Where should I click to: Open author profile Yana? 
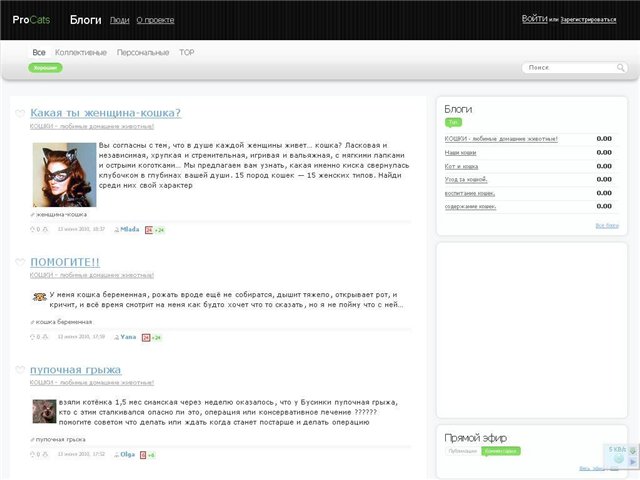[x=128, y=337]
